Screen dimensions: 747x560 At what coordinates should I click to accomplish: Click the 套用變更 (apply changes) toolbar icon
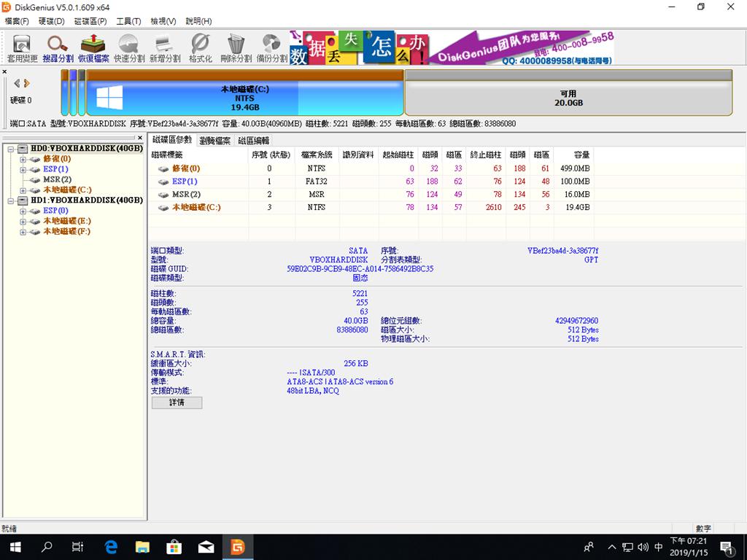pos(22,49)
